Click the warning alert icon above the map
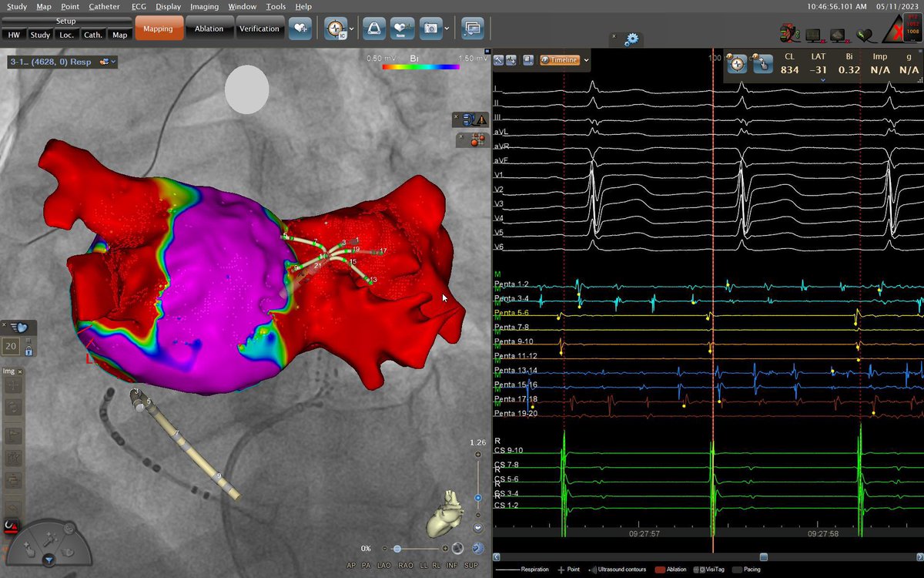Image resolution: width=924 pixels, height=578 pixels. tap(481, 119)
